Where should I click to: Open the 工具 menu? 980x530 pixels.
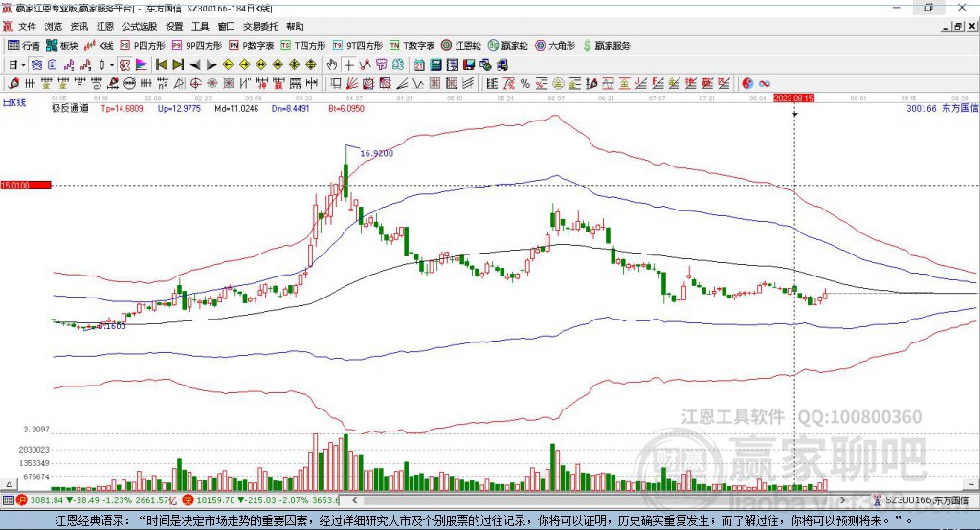pos(200,26)
